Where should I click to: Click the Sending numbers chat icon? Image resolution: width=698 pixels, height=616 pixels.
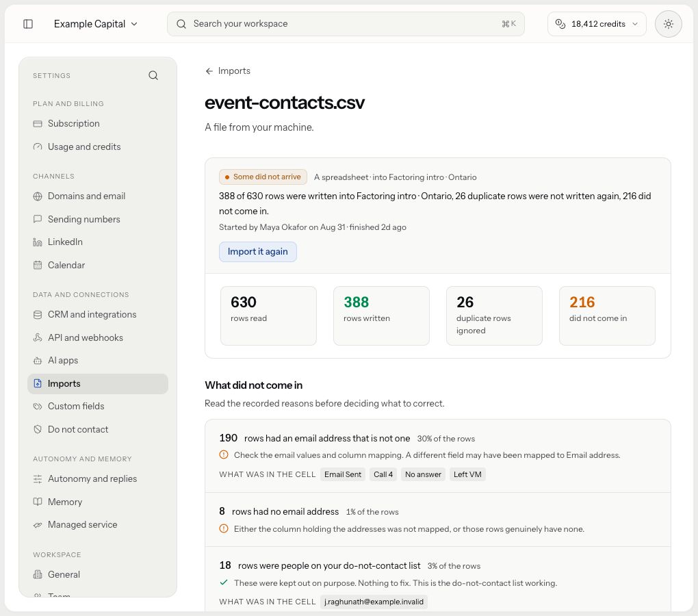click(x=38, y=219)
